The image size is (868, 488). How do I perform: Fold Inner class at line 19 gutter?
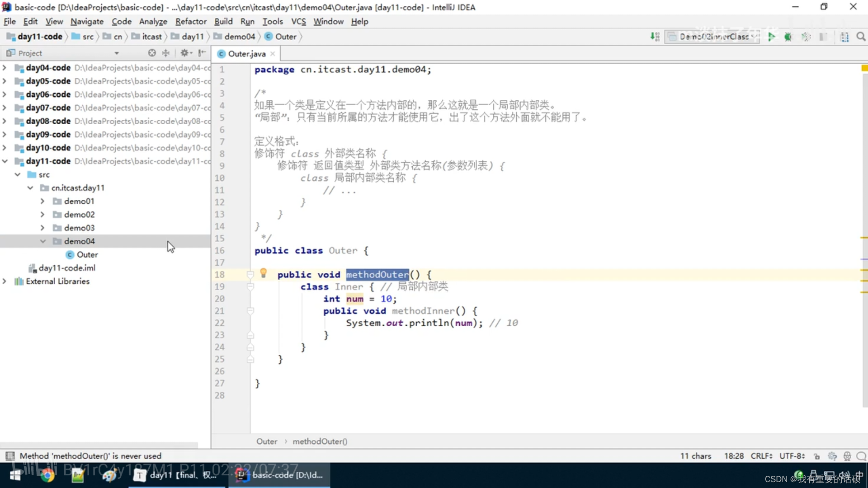point(250,286)
